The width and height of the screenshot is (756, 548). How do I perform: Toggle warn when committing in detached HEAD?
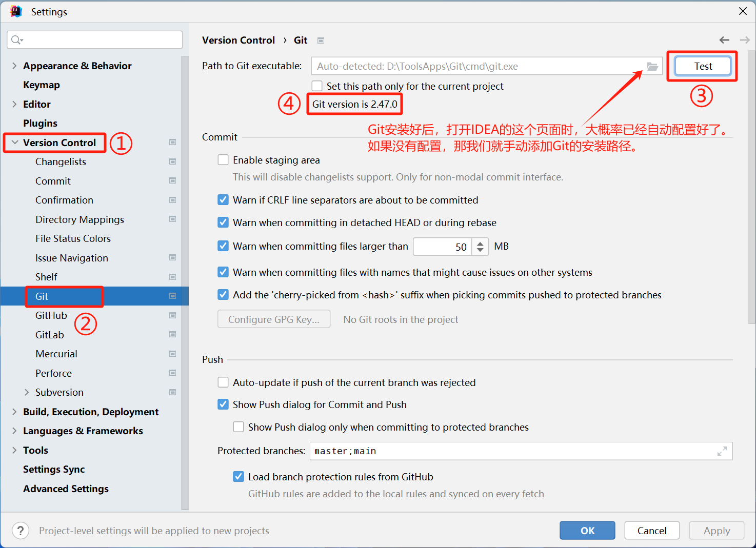[x=223, y=222]
